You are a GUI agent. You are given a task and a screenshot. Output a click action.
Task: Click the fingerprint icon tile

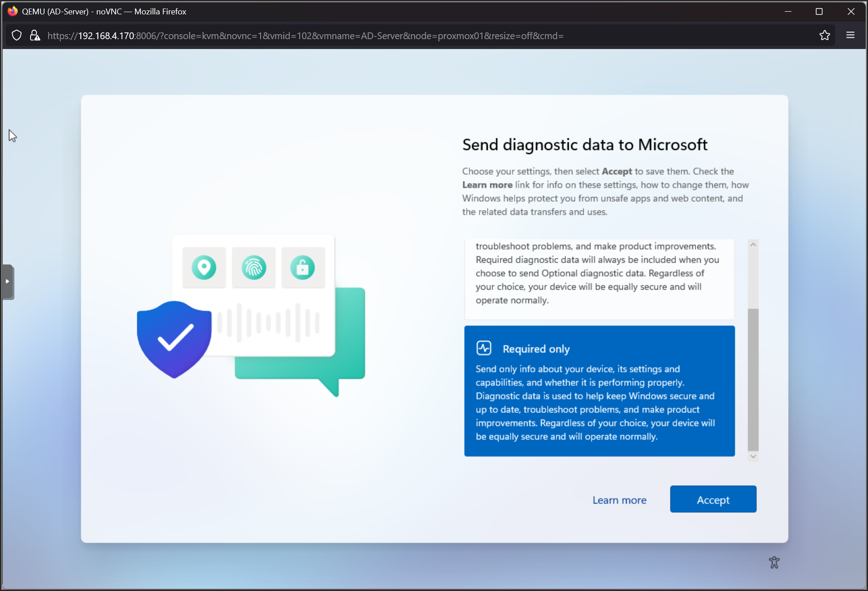(254, 268)
